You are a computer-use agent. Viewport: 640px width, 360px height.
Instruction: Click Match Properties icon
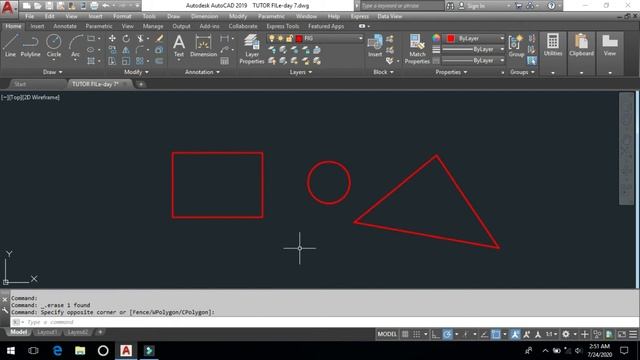417,49
